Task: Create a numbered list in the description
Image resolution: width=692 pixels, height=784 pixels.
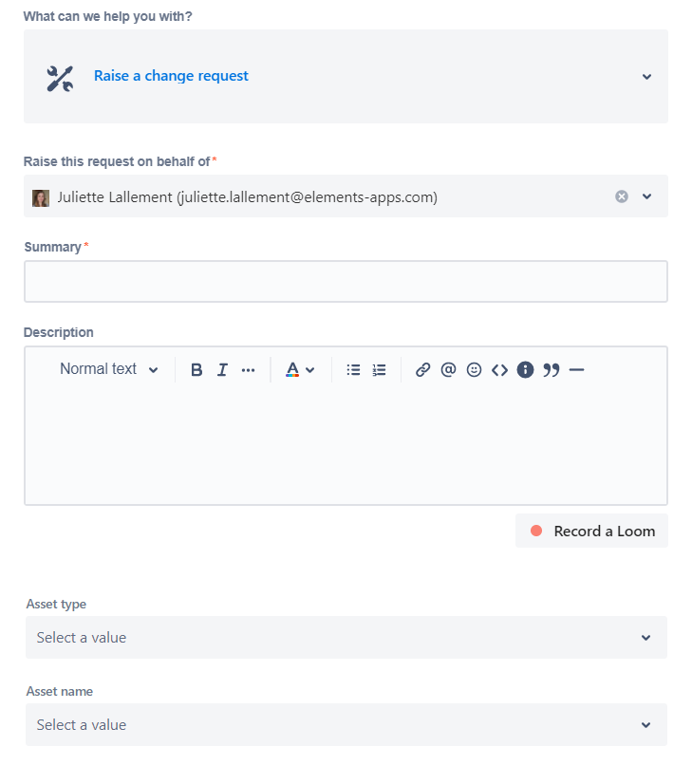Action: [378, 369]
